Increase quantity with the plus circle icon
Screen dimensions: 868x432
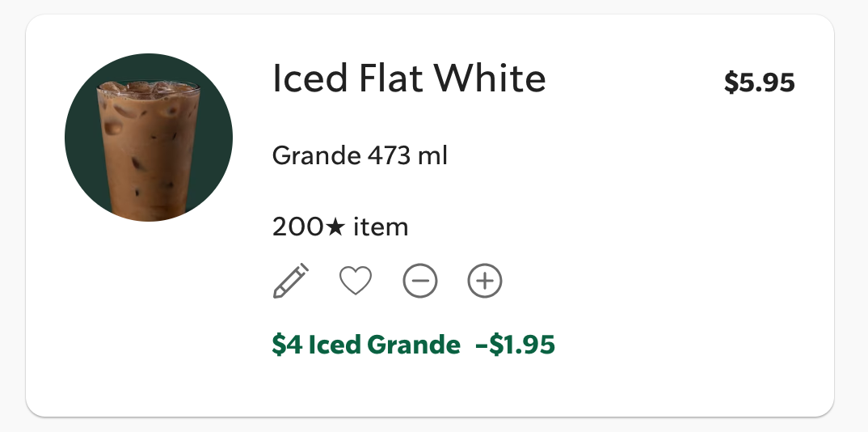(485, 282)
